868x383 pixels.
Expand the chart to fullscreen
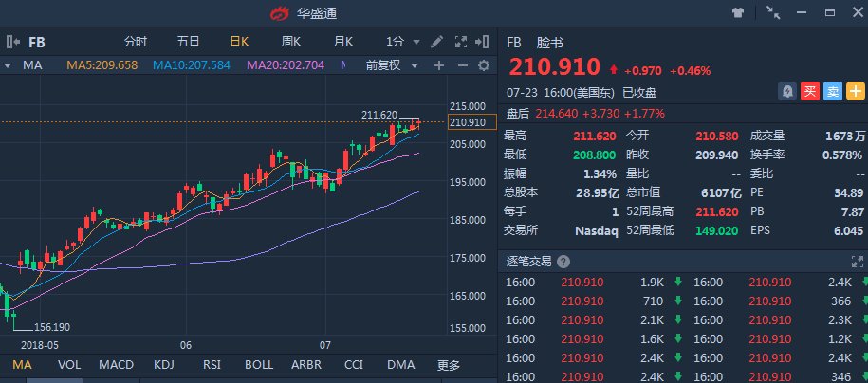[x=461, y=42]
